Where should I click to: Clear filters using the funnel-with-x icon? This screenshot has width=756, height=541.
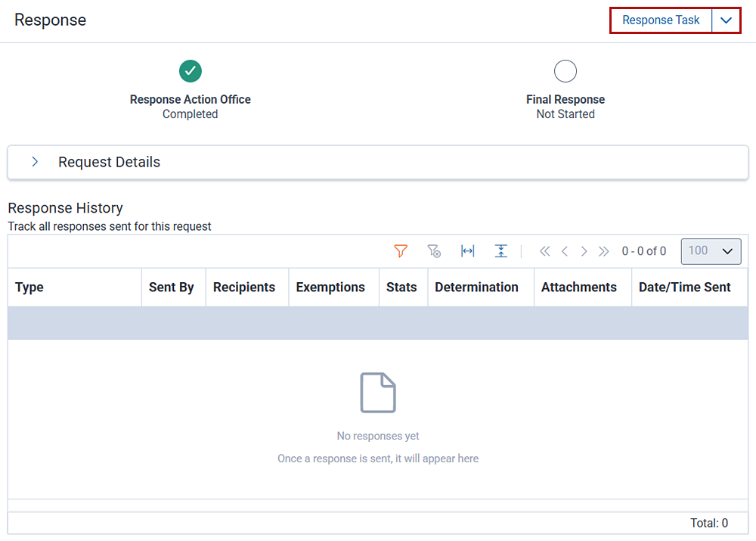tap(434, 251)
